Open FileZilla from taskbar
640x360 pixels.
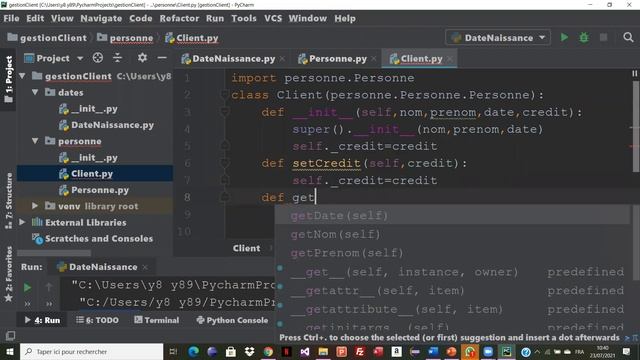360,351
